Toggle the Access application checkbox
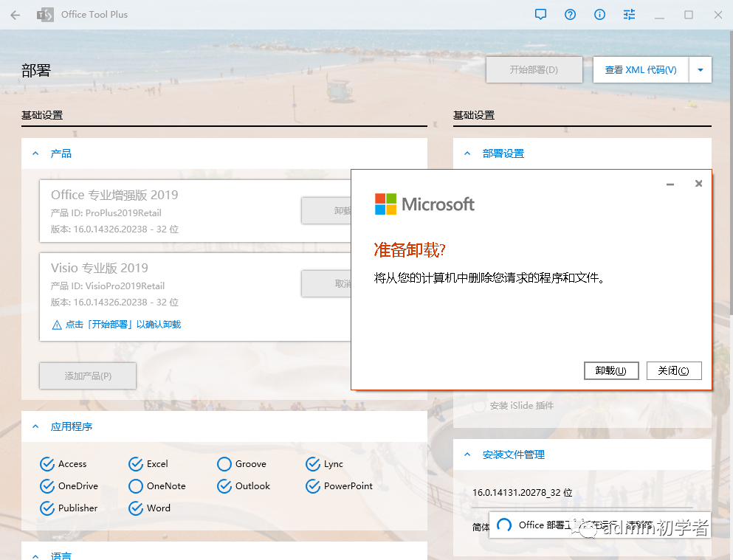This screenshot has width=733, height=560. [x=47, y=464]
